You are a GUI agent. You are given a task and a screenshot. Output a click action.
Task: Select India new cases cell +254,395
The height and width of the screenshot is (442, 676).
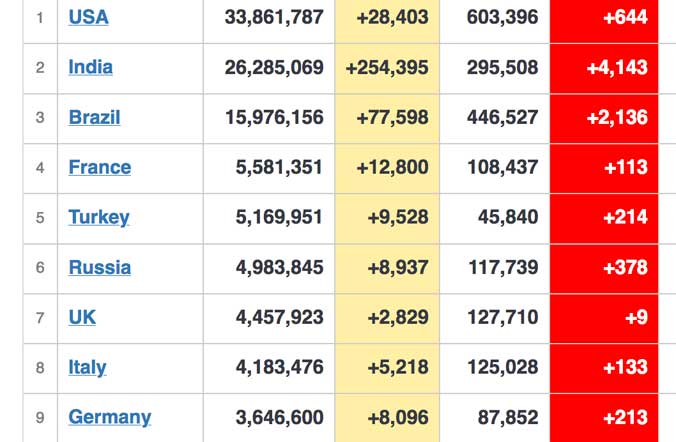pyautogui.click(x=387, y=68)
